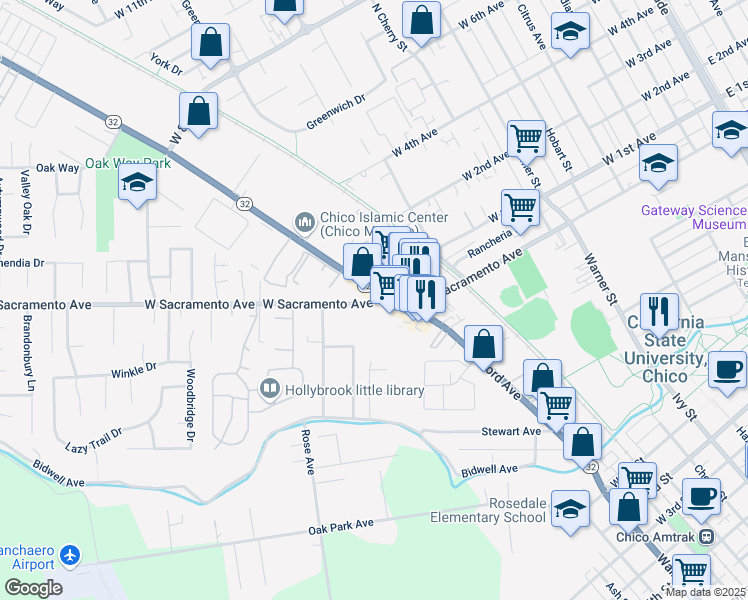This screenshot has height=600, width=748.
Task: Click the Brandonbury Ln street label
Action: (28, 353)
